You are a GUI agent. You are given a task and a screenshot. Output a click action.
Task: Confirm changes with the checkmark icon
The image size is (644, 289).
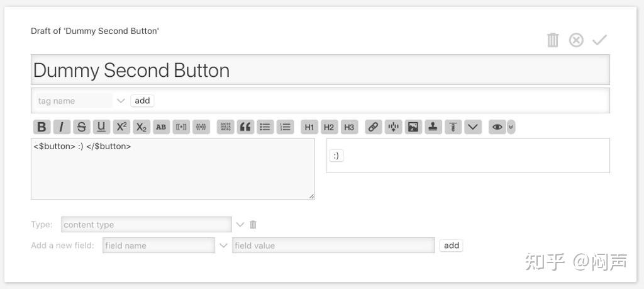pyautogui.click(x=599, y=40)
